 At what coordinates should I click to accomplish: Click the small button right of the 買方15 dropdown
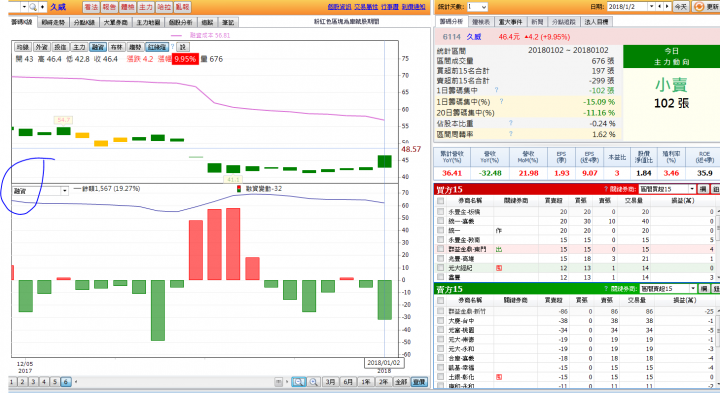click(703, 189)
